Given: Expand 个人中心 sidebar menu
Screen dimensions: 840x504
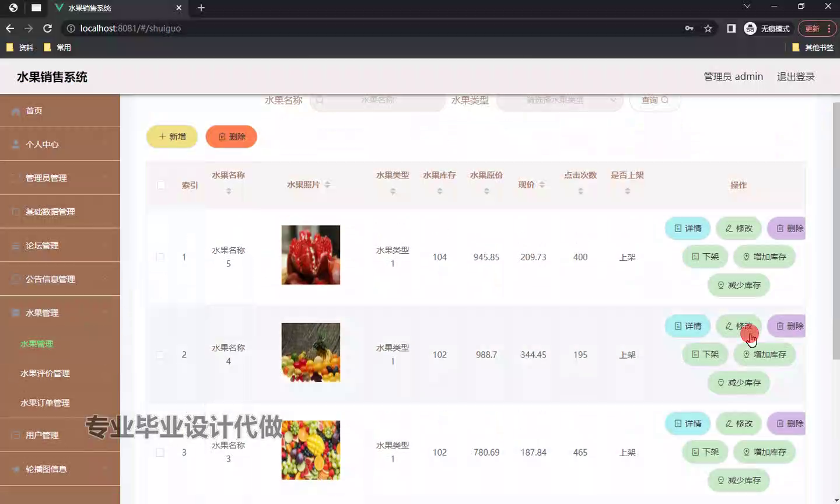Looking at the screenshot, I should (60, 144).
